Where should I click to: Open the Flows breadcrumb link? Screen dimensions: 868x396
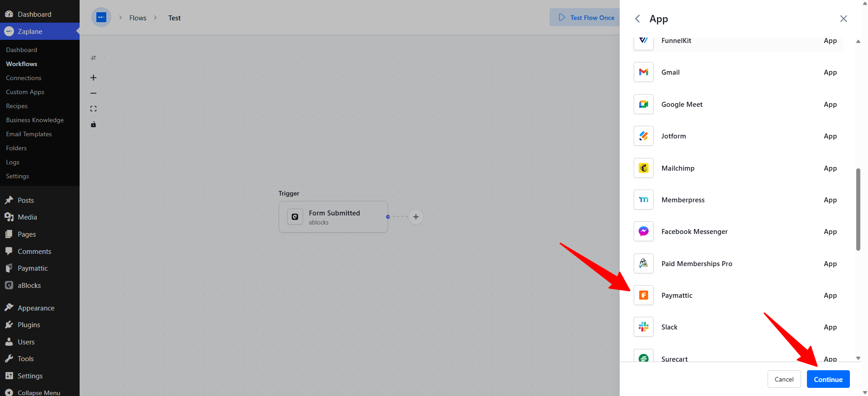(x=138, y=18)
